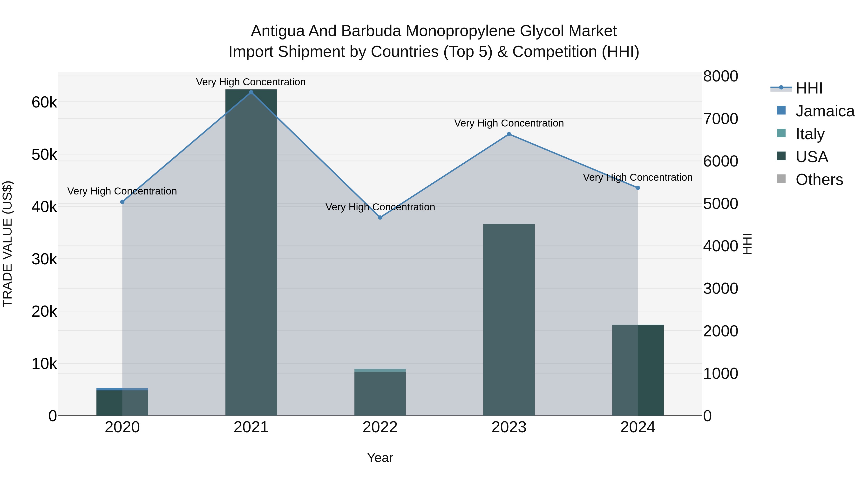Click the Italy teal color swatch
This screenshot has height=488, width=868.
click(781, 133)
